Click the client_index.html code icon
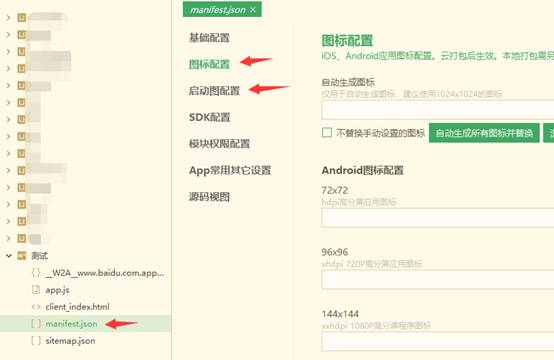This screenshot has height=360, width=554. [x=36, y=307]
